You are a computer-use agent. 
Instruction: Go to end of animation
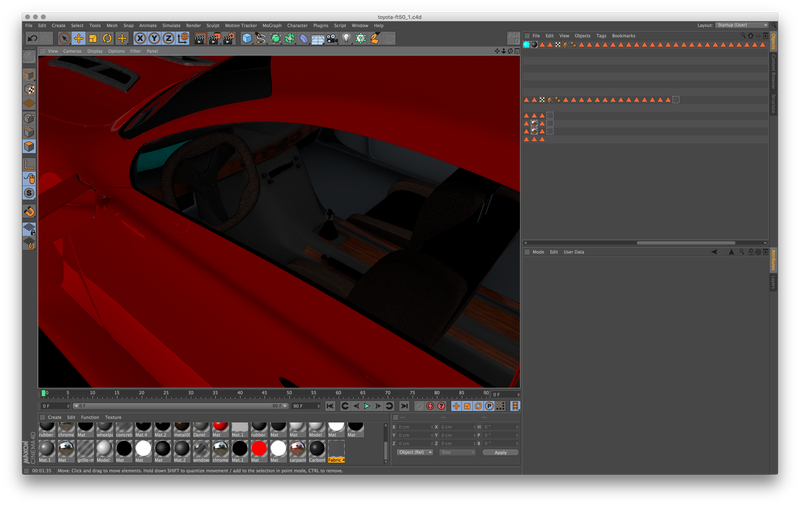coord(404,406)
